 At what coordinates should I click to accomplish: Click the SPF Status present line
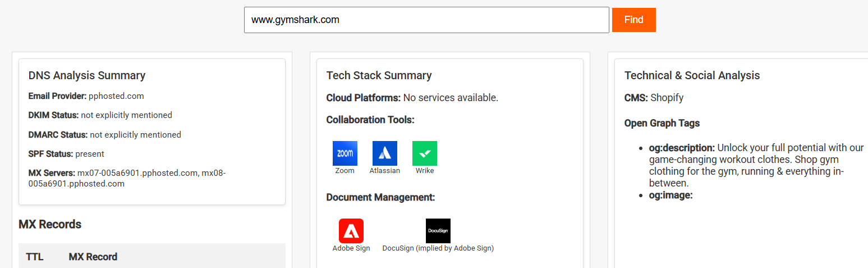[x=67, y=154]
